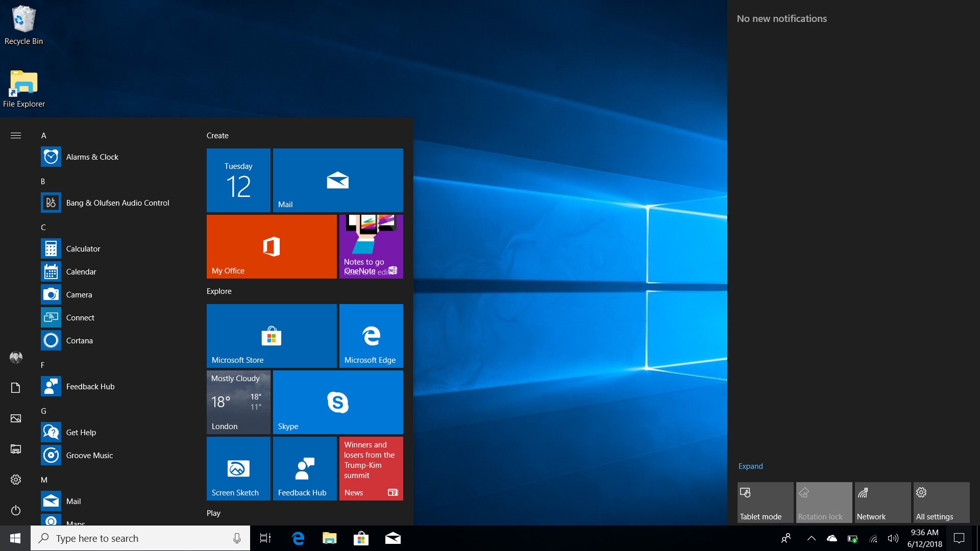Launch the Camera app
980x551 pixels.
(115, 295)
